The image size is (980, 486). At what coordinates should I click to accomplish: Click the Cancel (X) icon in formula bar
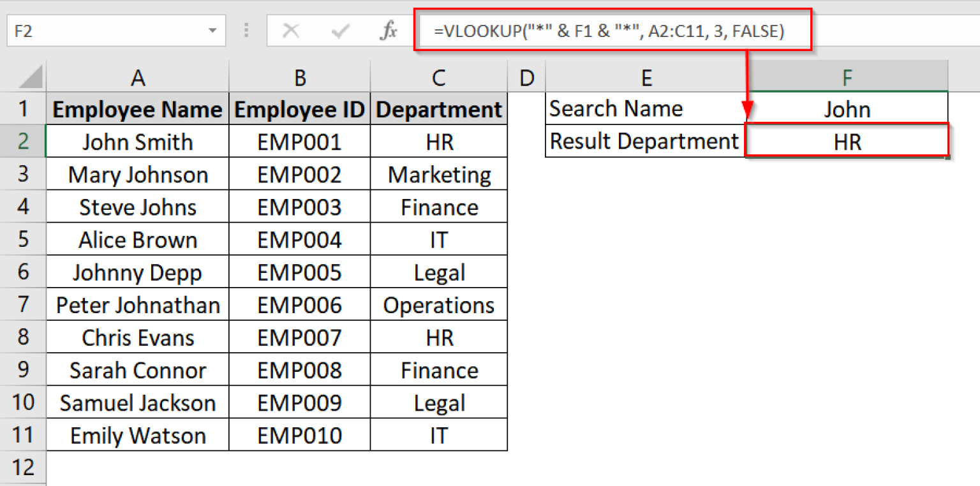[x=292, y=30]
